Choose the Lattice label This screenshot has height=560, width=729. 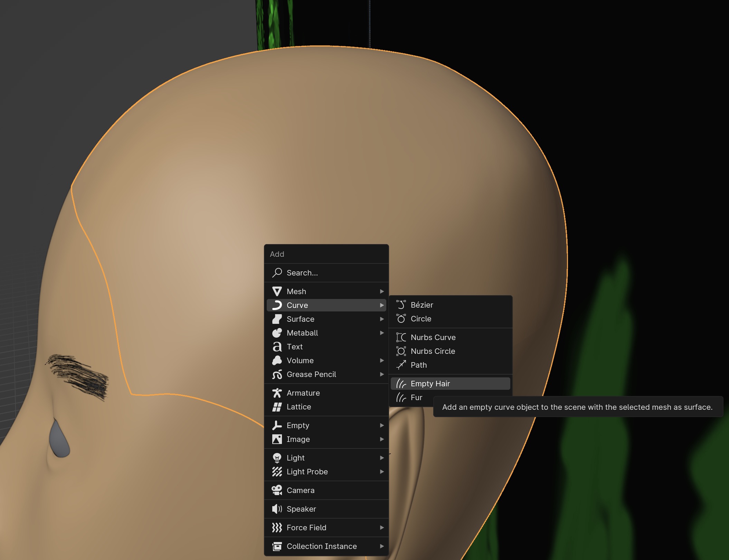pyautogui.click(x=299, y=407)
